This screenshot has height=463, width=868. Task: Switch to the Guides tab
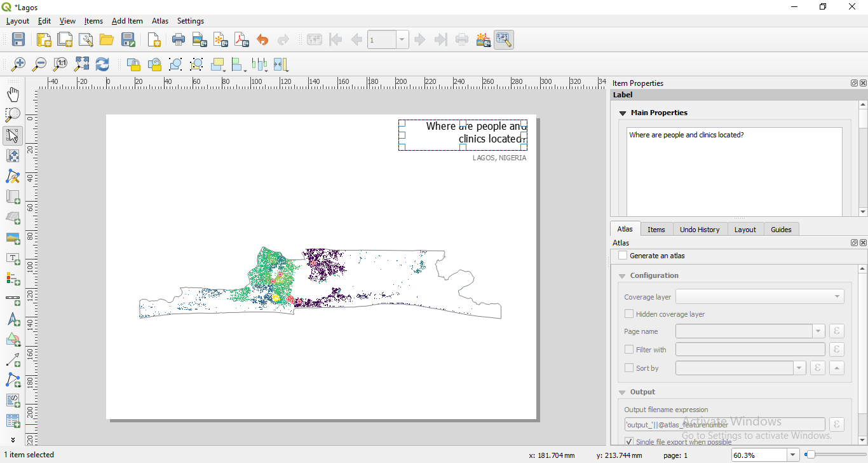781,230
